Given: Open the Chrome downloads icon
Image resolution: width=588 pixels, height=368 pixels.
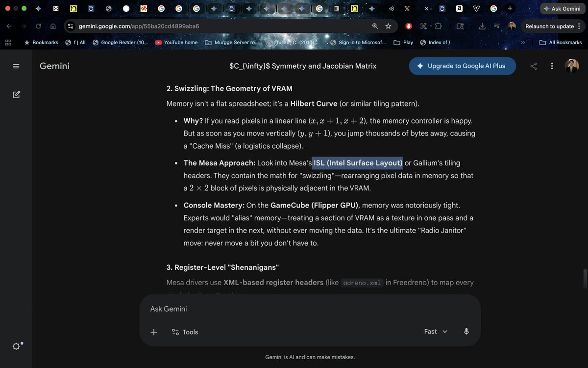Looking at the screenshot, I should point(482,26).
